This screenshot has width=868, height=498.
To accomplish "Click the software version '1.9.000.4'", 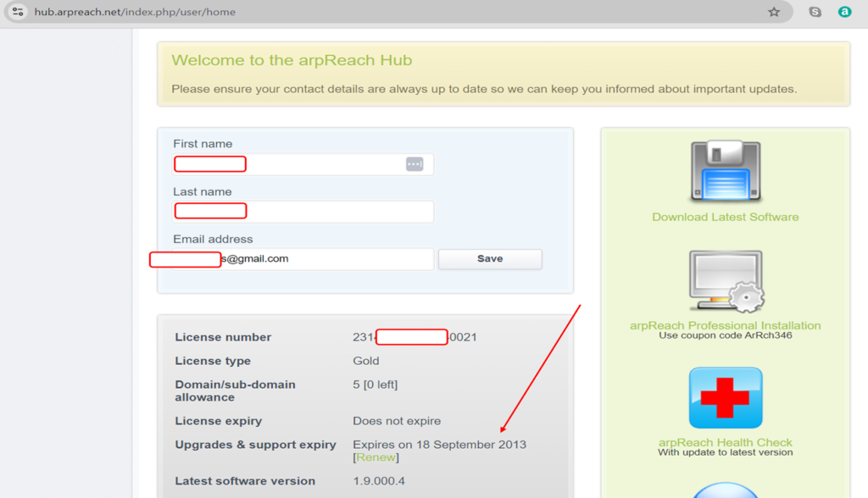I will [x=379, y=481].
